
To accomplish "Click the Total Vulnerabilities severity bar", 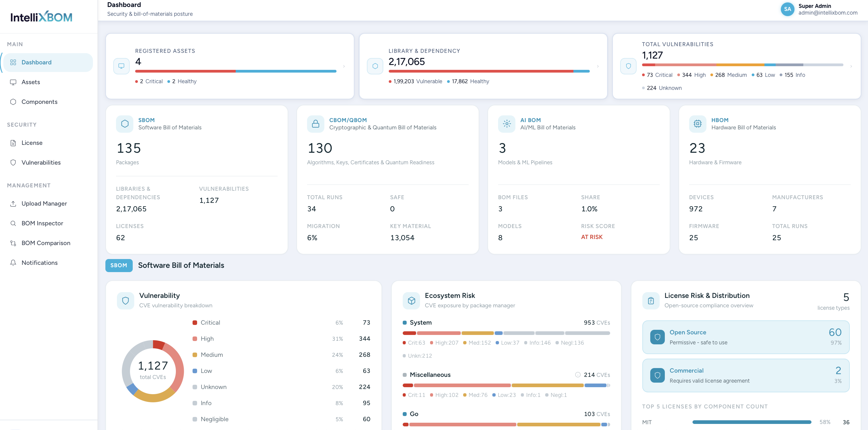I will coord(743,65).
